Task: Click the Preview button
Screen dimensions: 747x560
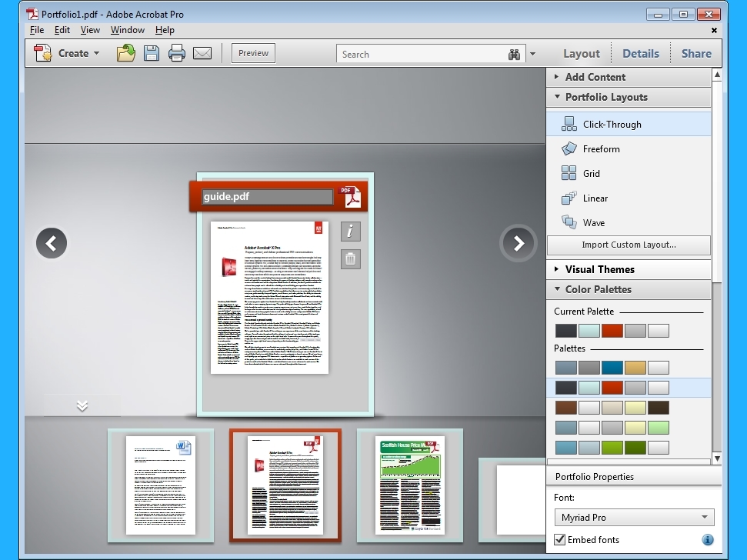Action: [252, 52]
